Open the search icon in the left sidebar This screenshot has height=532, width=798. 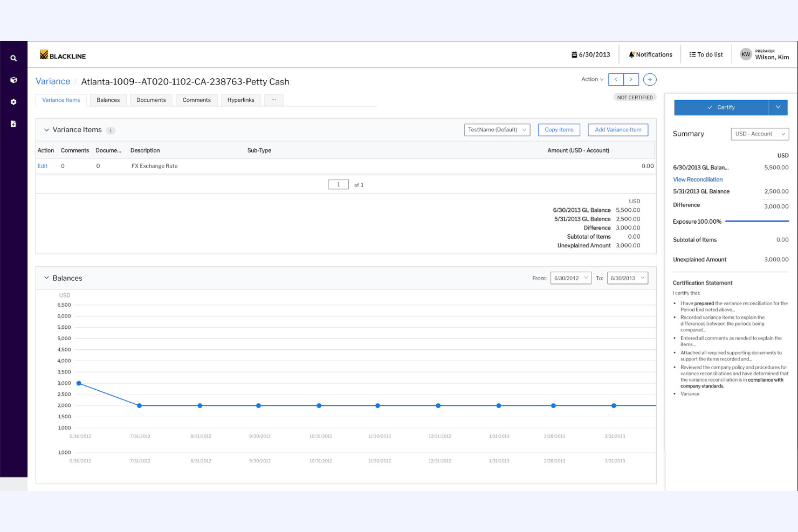13,58
